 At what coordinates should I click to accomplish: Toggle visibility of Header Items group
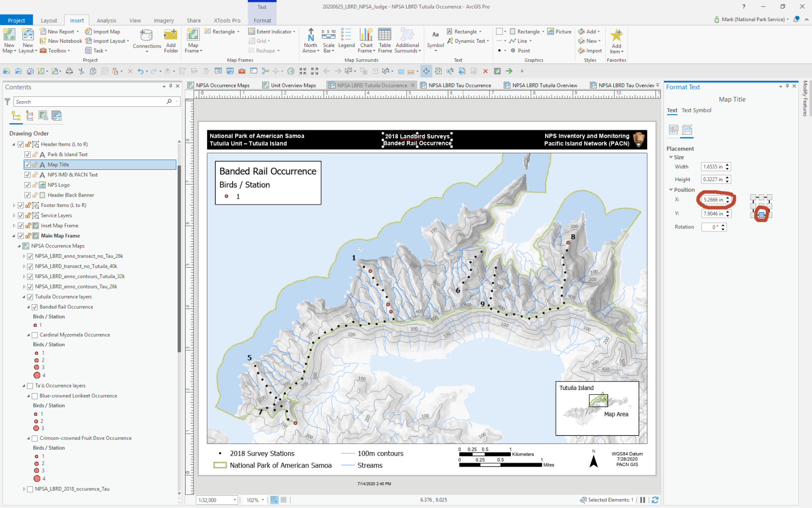tap(21, 144)
